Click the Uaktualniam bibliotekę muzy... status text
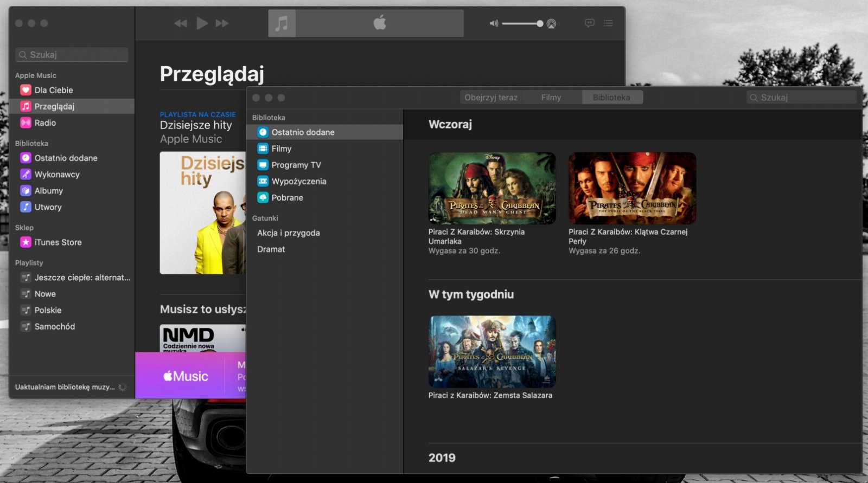The image size is (868, 483). tap(65, 387)
